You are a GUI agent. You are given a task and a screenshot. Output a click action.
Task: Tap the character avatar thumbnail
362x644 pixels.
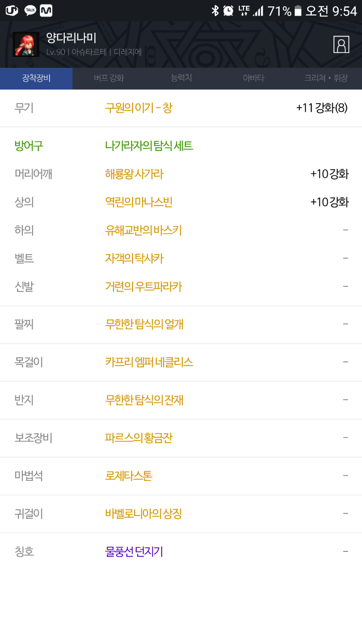[26, 45]
